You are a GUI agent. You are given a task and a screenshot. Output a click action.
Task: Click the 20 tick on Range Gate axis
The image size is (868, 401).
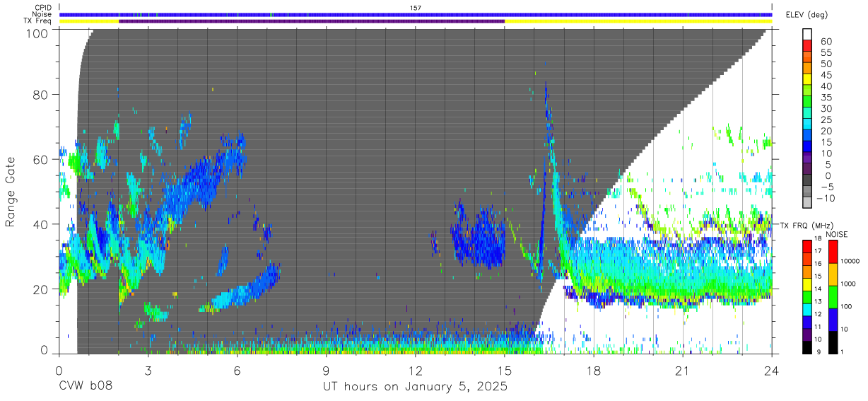coord(42,289)
